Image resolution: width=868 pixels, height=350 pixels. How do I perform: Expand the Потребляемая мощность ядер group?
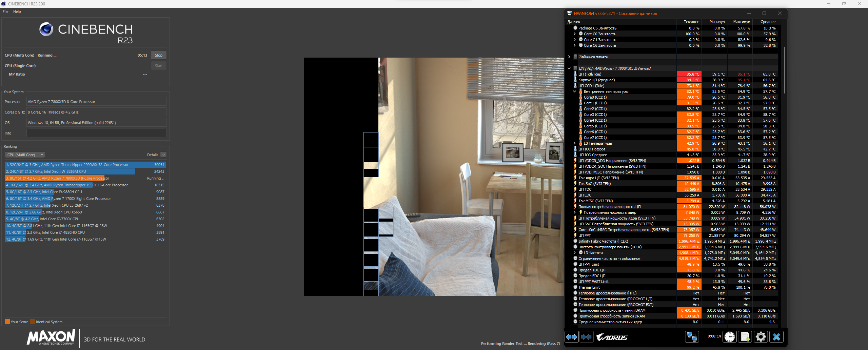click(x=574, y=212)
